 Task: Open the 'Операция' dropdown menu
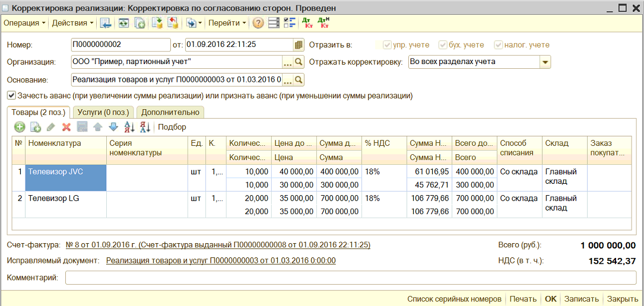pos(25,23)
